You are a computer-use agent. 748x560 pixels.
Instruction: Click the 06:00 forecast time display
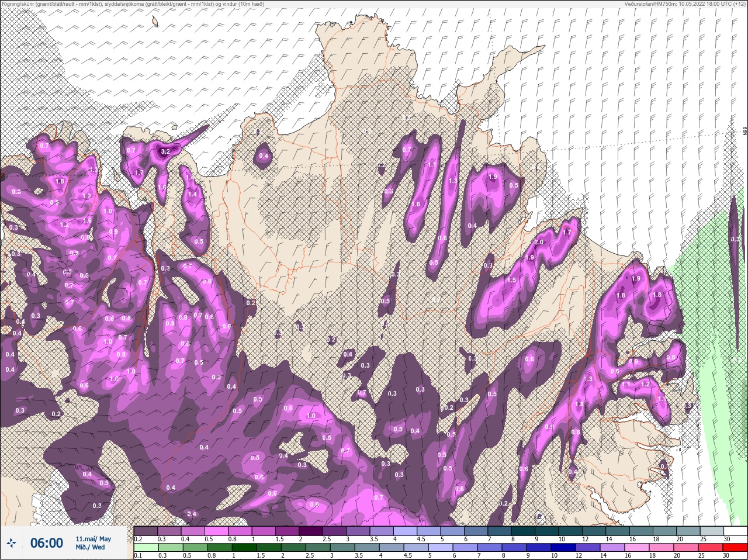(x=46, y=543)
